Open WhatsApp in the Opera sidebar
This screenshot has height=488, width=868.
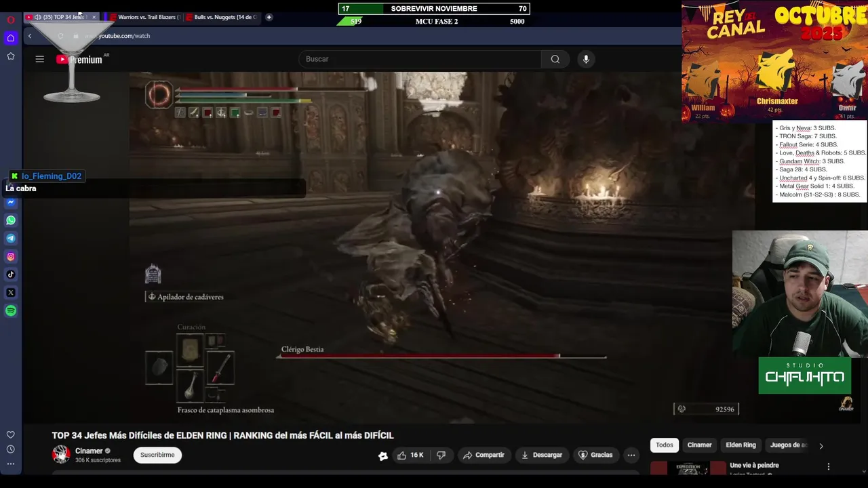click(x=11, y=220)
